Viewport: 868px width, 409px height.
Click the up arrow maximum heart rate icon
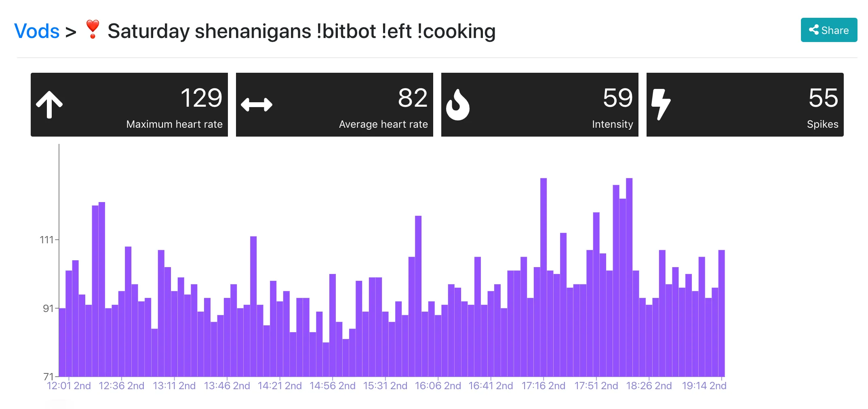coord(49,104)
